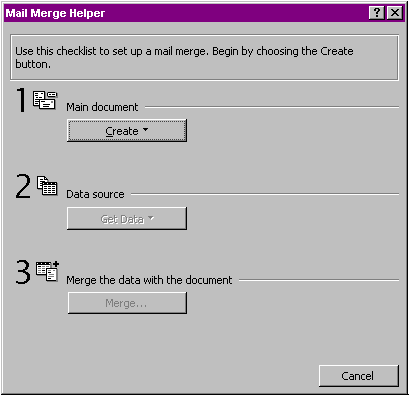The height and width of the screenshot is (395, 409).
Task: Click the divider line beside Data source
Action: click(265, 194)
